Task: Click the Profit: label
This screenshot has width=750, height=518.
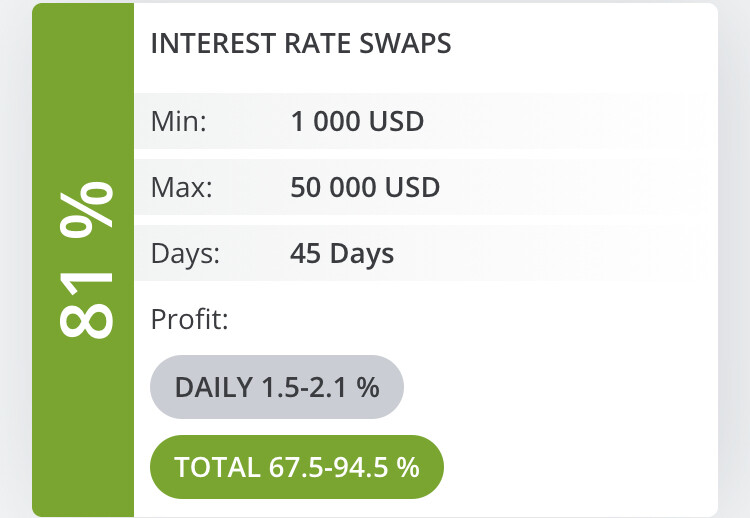Action: pyautogui.click(x=190, y=319)
